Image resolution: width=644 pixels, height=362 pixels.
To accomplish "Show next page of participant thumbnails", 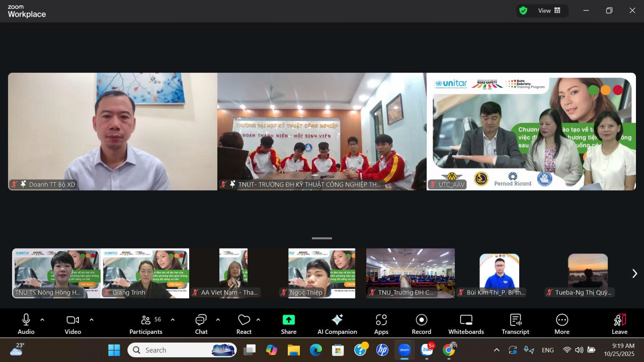I will point(634,274).
